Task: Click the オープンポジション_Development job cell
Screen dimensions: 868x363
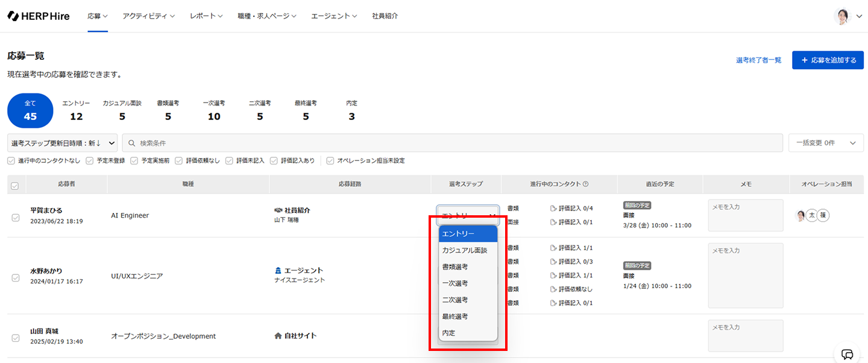Action: [163, 336]
